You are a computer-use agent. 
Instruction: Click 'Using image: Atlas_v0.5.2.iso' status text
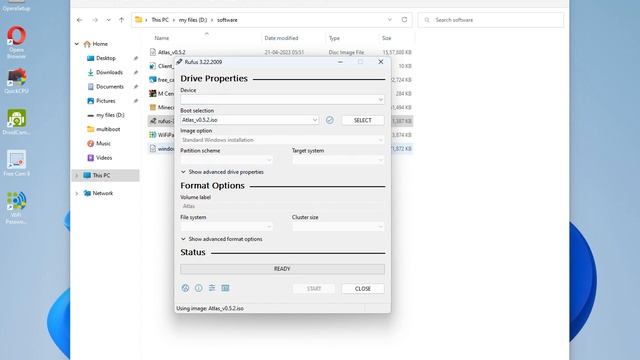[210, 309]
